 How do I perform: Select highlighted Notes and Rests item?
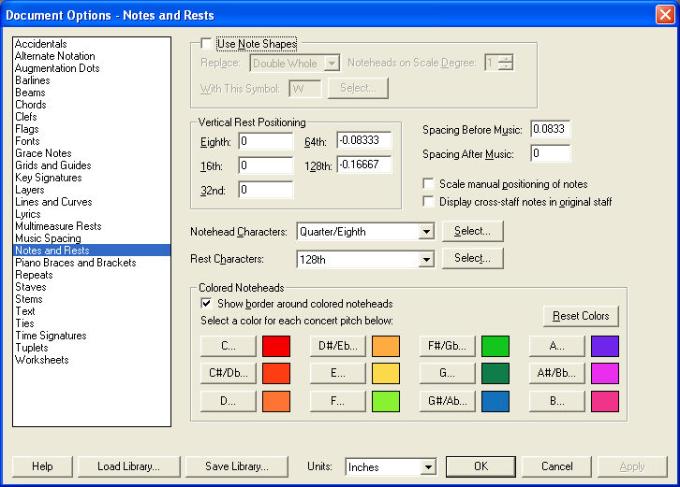[92, 250]
